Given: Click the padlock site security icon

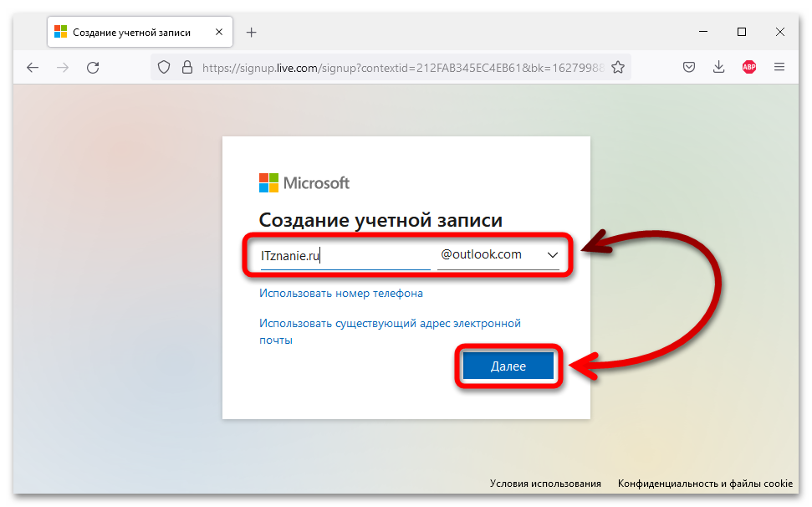Looking at the screenshot, I should 187,67.
